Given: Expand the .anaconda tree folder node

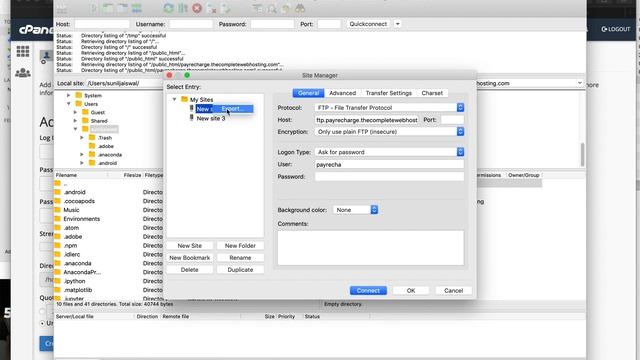Looking at the screenshot, I should (82, 155).
